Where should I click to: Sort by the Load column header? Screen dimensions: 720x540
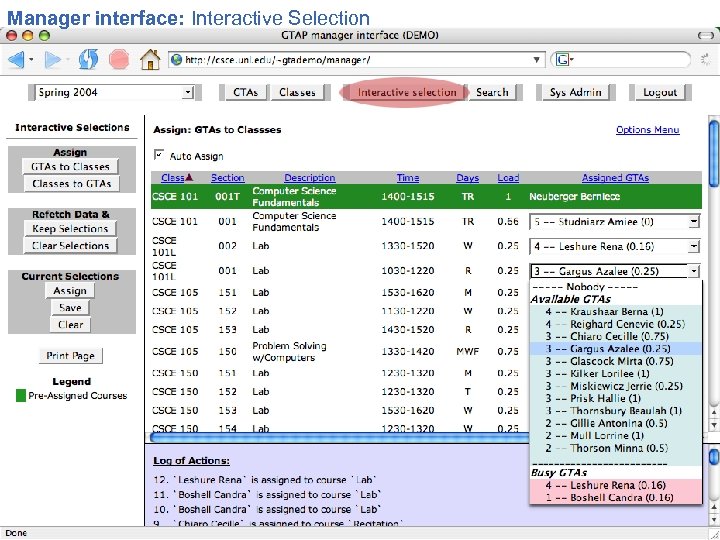508,178
